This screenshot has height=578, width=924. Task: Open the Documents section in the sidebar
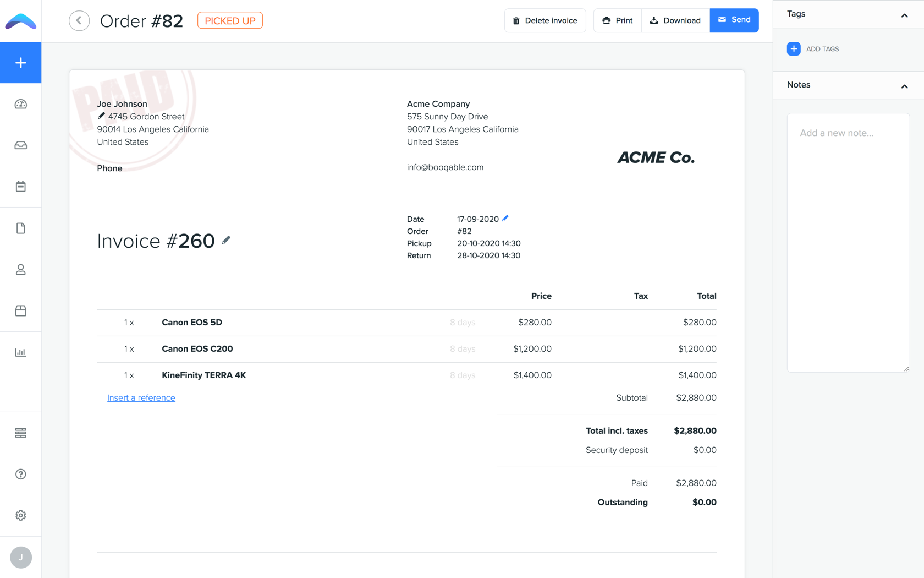[20, 227]
